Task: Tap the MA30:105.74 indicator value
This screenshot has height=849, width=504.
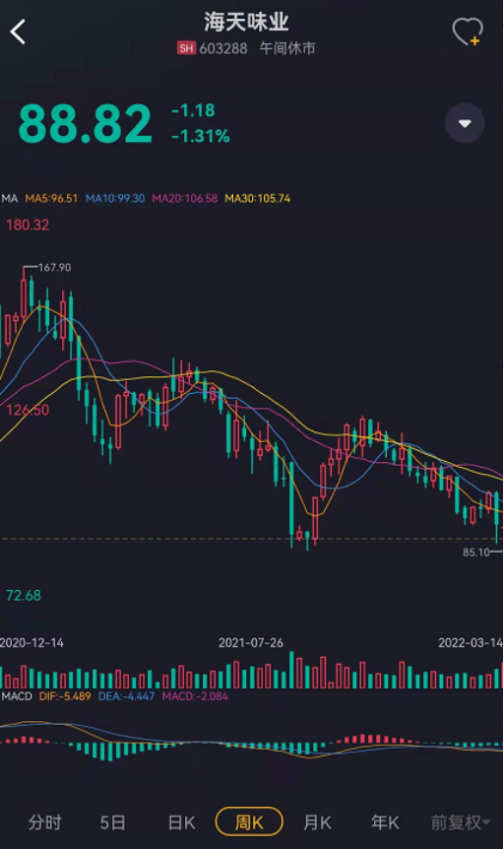Action: tap(258, 199)
